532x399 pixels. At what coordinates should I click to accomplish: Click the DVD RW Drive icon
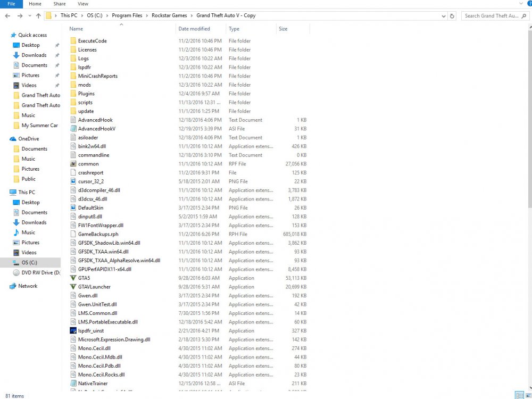[x=16, y=272]
